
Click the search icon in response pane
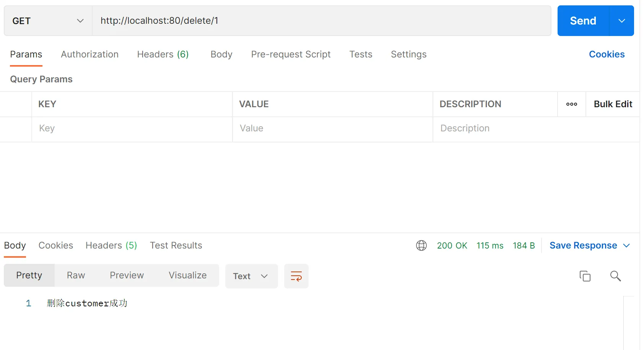(615, 276)
